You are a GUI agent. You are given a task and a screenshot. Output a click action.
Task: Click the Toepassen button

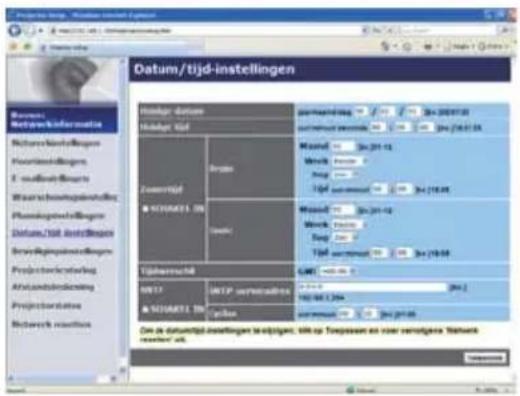(485, 358)
